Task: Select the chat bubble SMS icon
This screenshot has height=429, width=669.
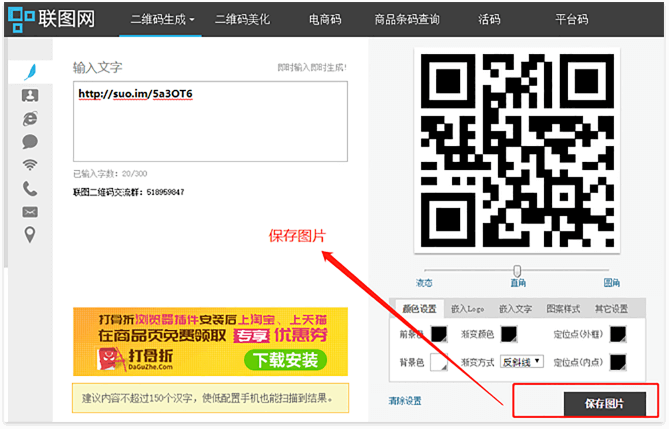Action: click(x=30, y=141)
